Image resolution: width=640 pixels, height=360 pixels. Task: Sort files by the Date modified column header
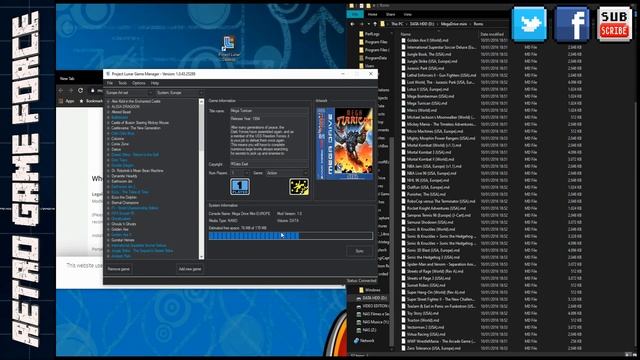tap(492, 34)
